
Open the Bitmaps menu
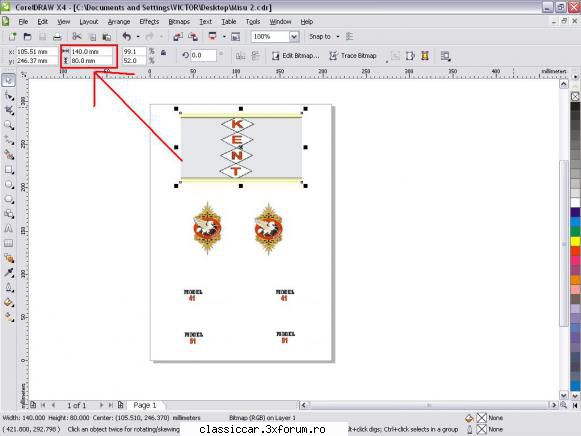[179, 22]
